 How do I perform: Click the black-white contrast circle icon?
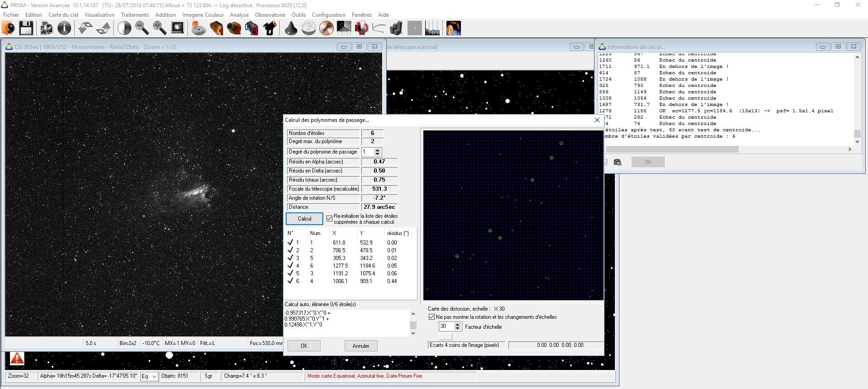124,28
